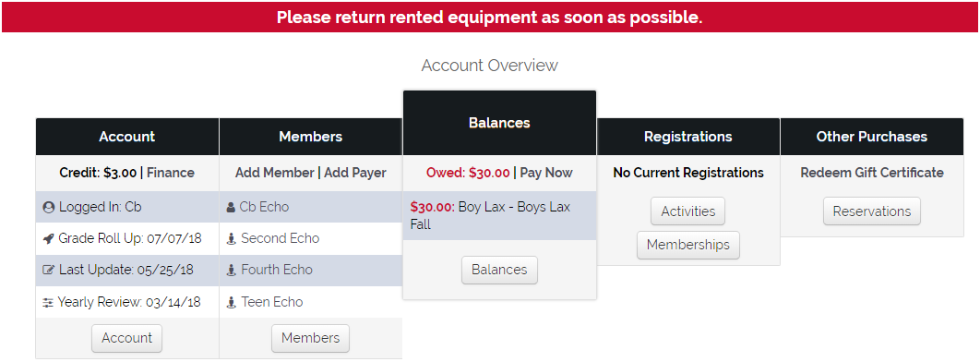
Task: Click the rocket icon for Grade Roll Up
Action: [x=48, y=239]
